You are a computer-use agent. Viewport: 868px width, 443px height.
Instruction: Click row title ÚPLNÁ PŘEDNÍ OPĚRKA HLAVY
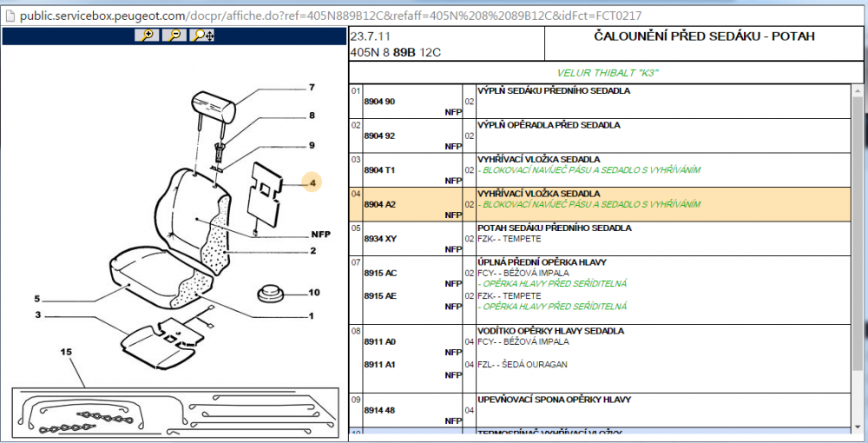tap(542, 262)
